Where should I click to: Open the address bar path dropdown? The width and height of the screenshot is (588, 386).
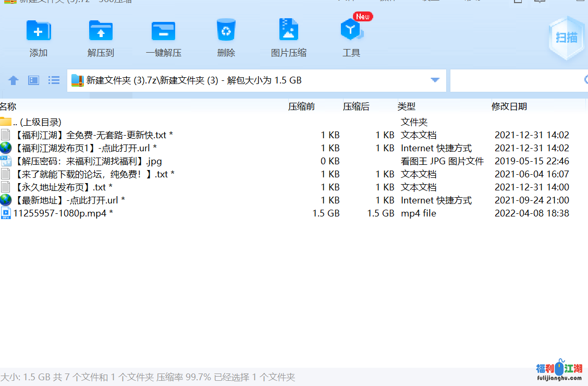[434, 80]
